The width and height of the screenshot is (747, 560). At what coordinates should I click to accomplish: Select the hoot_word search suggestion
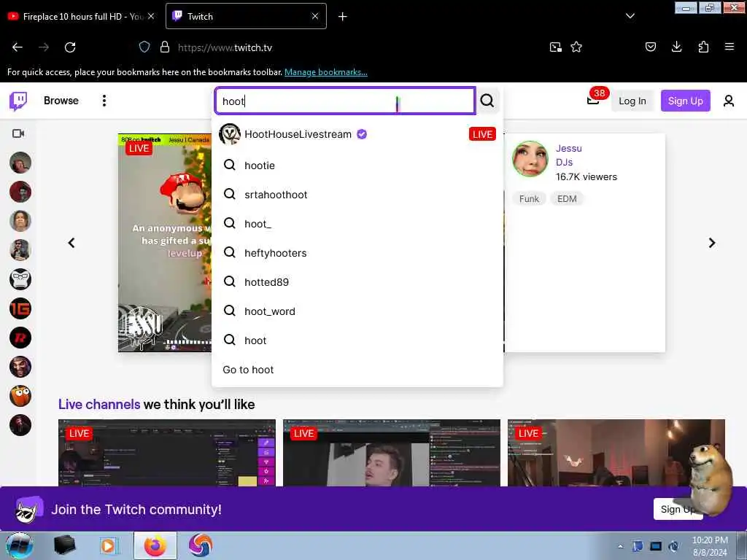[x=357, y=311]
